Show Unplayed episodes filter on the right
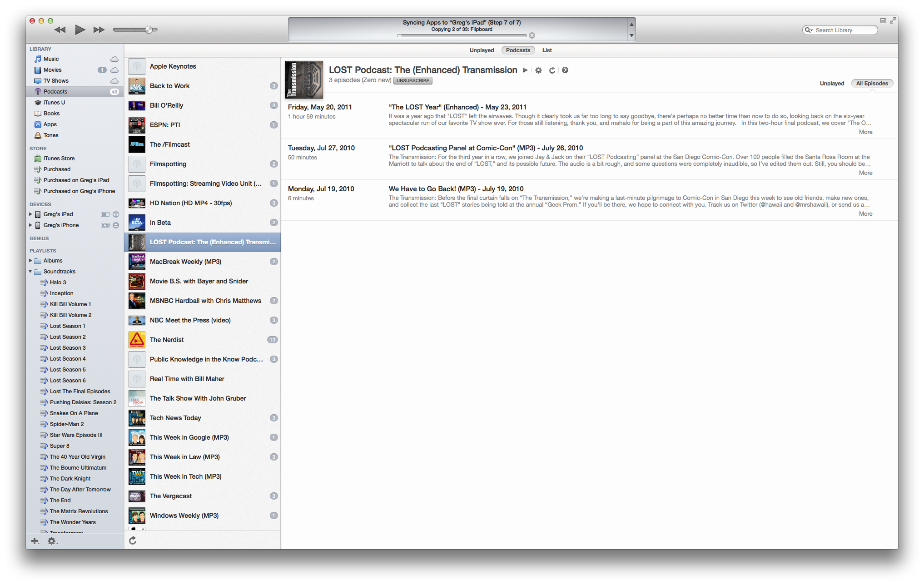This screenshot has height=585, width=924. tap(832, 84)
